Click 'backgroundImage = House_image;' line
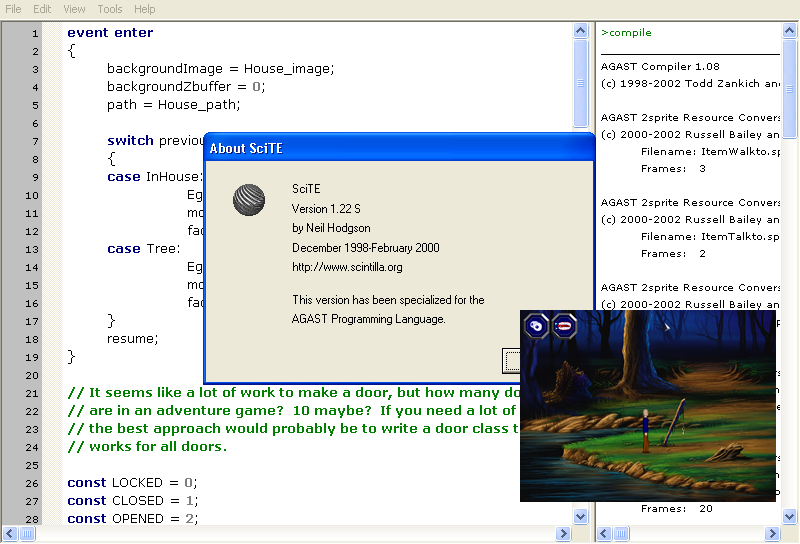 point(220,68)
